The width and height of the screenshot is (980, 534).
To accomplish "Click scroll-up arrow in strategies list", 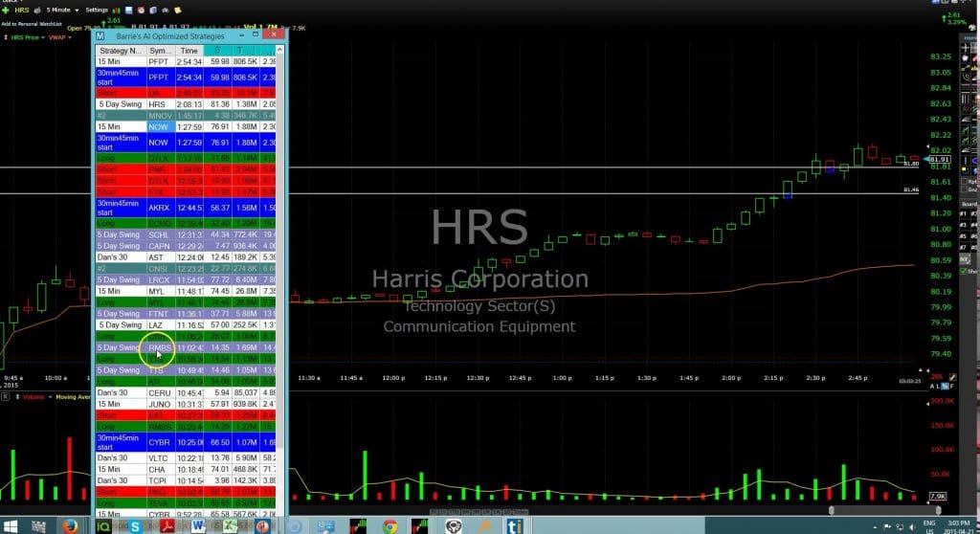I will point(279,50).
